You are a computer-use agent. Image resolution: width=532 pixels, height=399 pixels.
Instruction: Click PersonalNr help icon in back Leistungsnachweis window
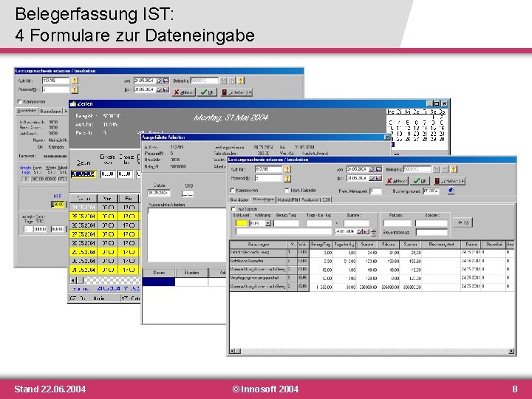pos(75,89)
